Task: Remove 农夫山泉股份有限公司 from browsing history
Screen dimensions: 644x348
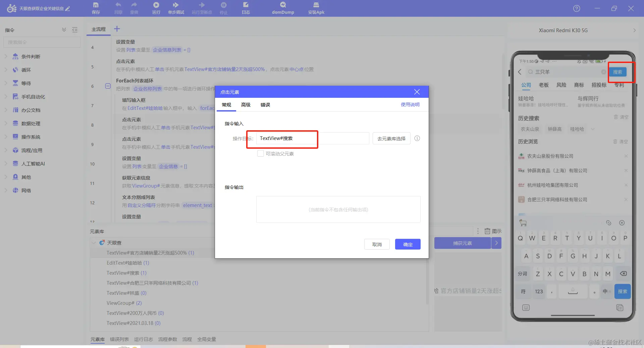Action: click(x=626, y=156)
